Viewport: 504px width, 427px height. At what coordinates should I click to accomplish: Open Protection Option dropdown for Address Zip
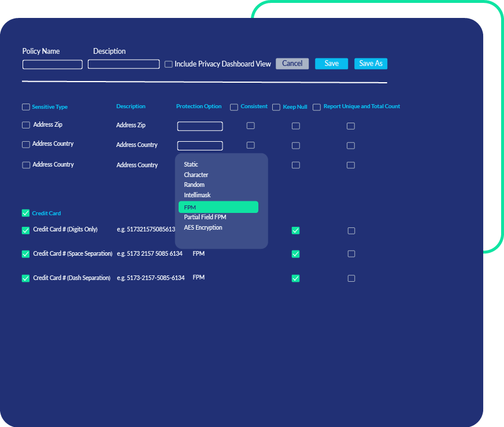click(x=199, y=126)
